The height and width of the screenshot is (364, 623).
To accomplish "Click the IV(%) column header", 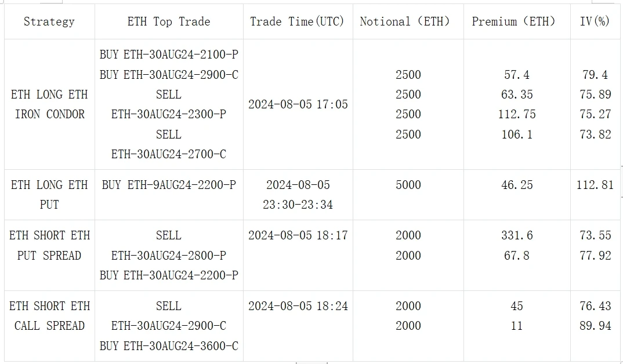I will 595,22.
